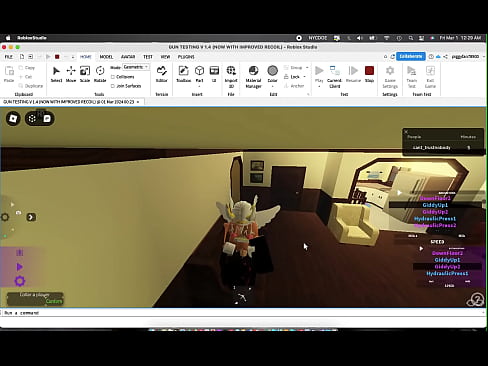Select the Move tool in ribbon
The width and height of the screenshot is (488, 366).
pos(71,74)
